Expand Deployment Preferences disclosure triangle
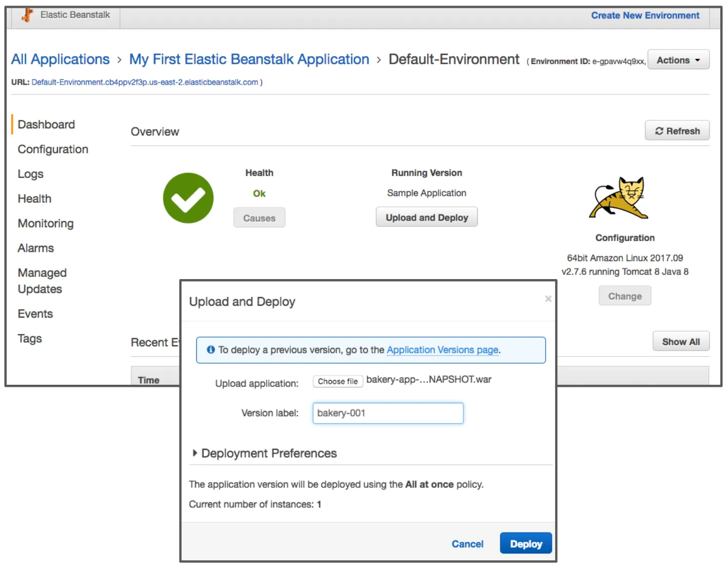The width and height of the screenshot is (728, 571). pyautogui.click(x=195, y=454)
